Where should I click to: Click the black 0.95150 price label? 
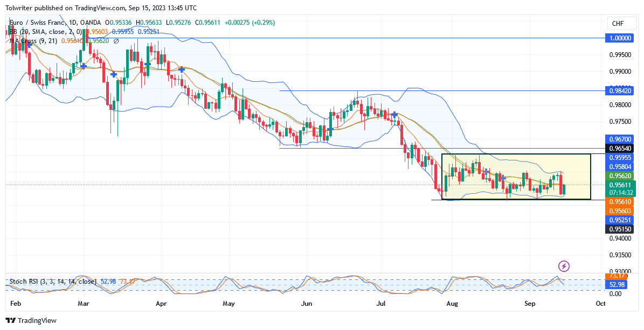pos(619,229)
